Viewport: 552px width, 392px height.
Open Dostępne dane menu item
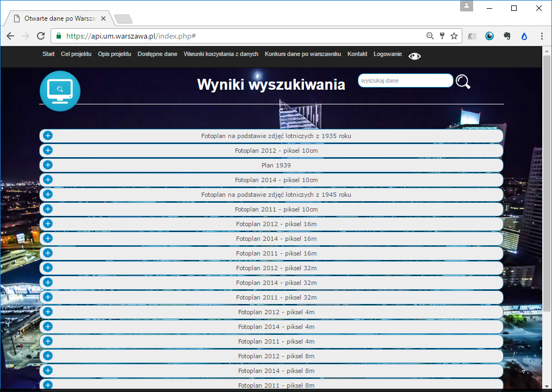click(x=157, y=54)
